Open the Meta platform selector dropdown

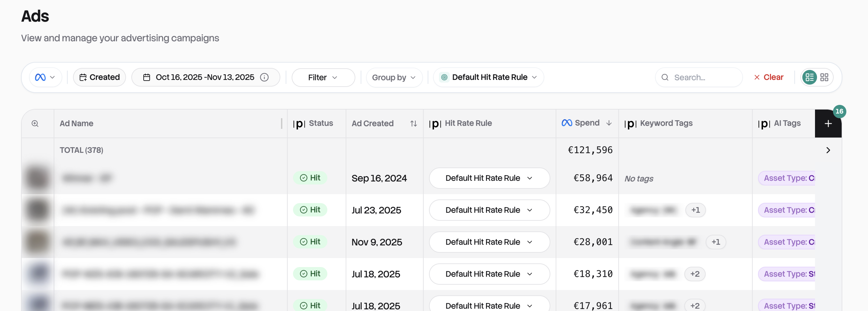click(45, 77)
